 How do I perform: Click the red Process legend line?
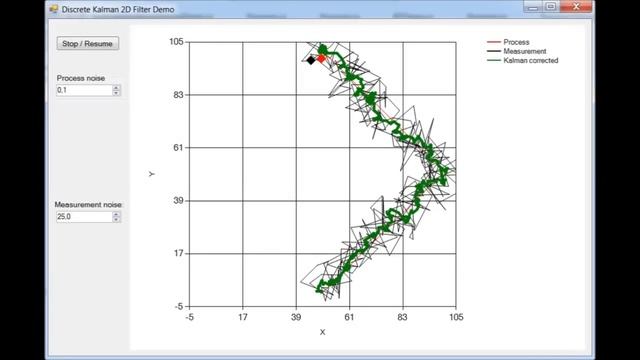click(494, 42)
